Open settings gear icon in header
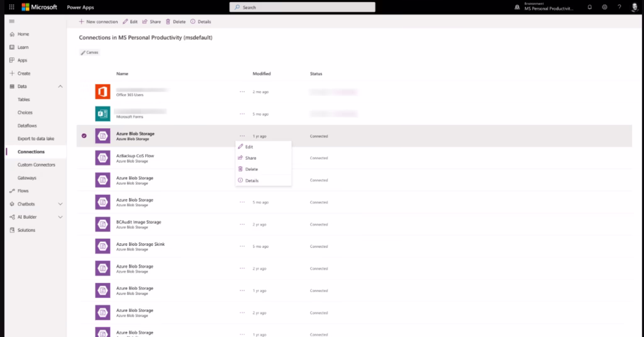The image size is (644, 337). point(604,7)
